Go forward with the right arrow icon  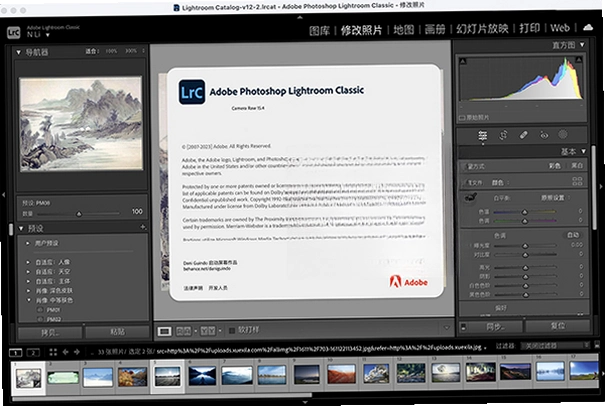[x=76, y=352]
